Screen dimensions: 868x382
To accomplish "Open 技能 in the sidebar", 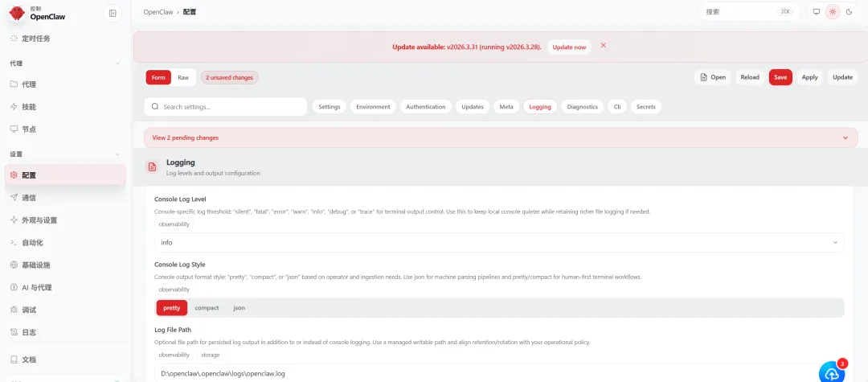I will (65, 107).
